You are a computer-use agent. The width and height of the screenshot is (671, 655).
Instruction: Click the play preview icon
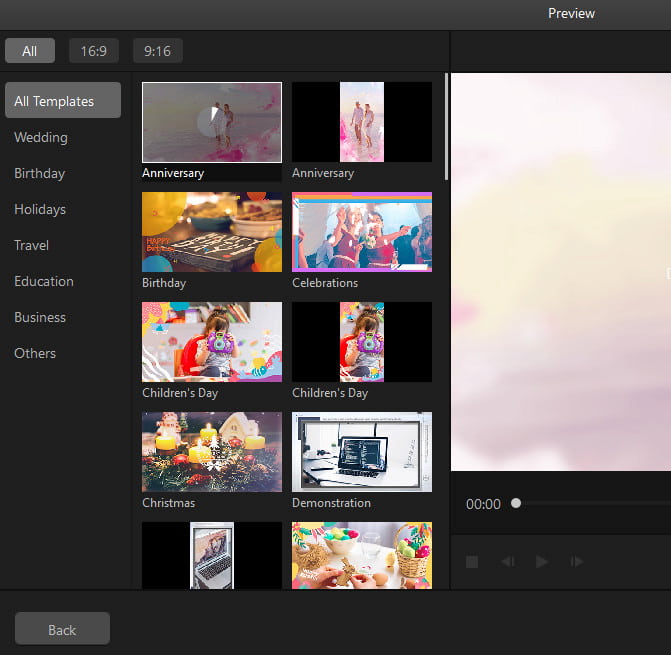(542, 562)
